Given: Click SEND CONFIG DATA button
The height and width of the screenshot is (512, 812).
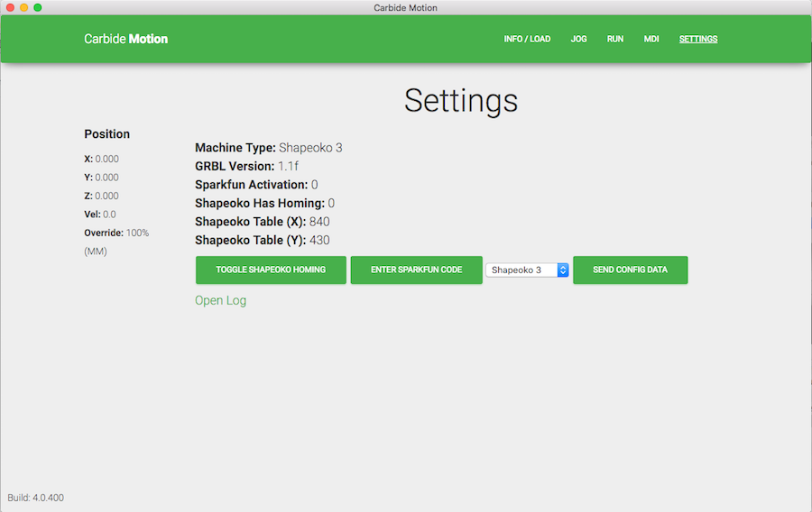Looking at the screenshot, I should [x=631, y=270].
